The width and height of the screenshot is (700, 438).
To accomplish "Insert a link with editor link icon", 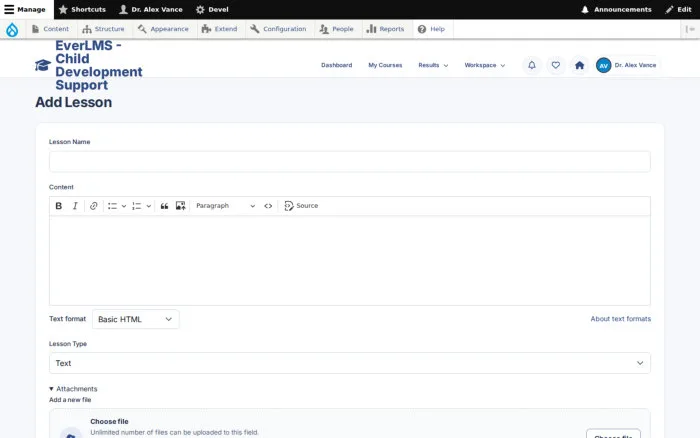I will click(93, 206).
